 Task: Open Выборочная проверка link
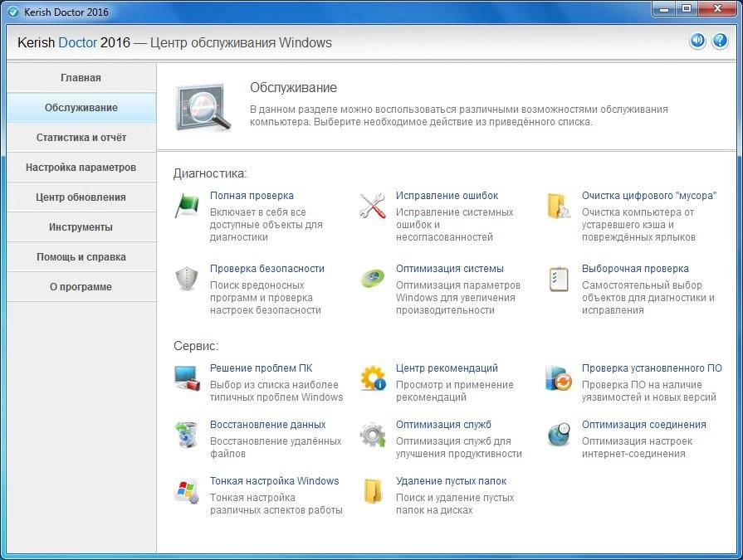[x=635, y=269]
